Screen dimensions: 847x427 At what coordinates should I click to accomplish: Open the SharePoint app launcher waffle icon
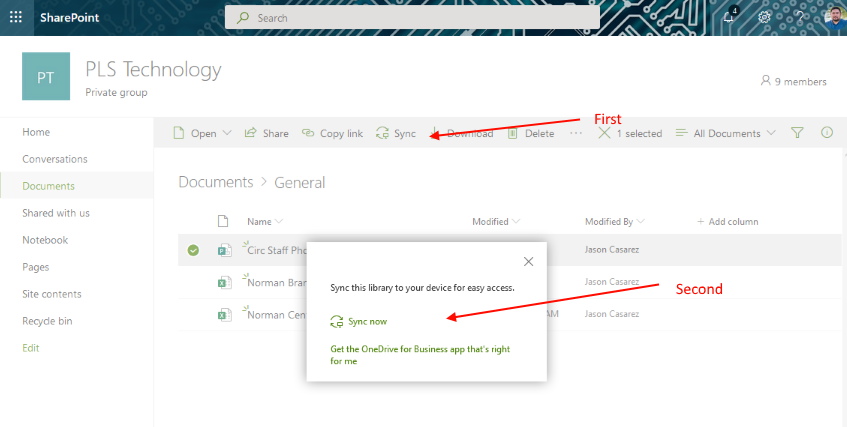15,18
